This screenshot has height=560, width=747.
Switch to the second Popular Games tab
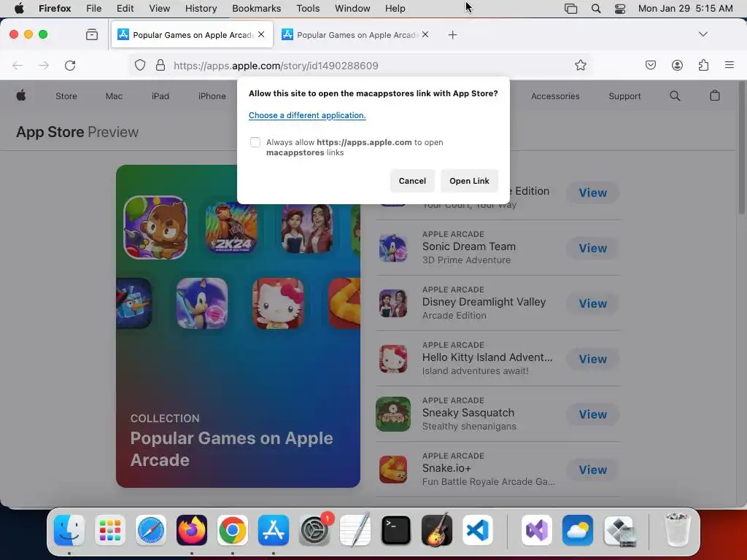point(355,35)
